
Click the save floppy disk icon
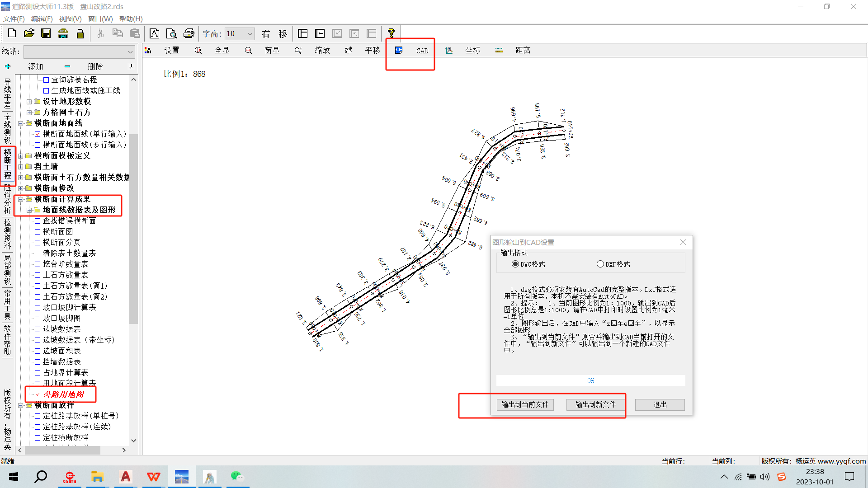coord(46,33)
